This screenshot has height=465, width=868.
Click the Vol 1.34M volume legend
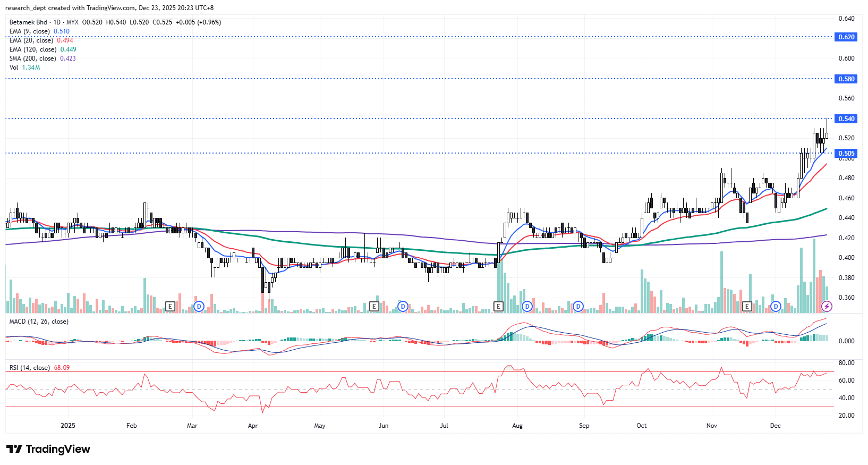click(24, 67)
